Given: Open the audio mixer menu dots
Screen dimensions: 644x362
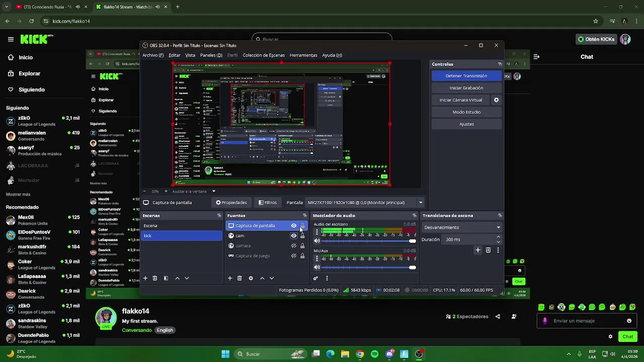Looking at the screenshot, I should click(x=327, y=278).
